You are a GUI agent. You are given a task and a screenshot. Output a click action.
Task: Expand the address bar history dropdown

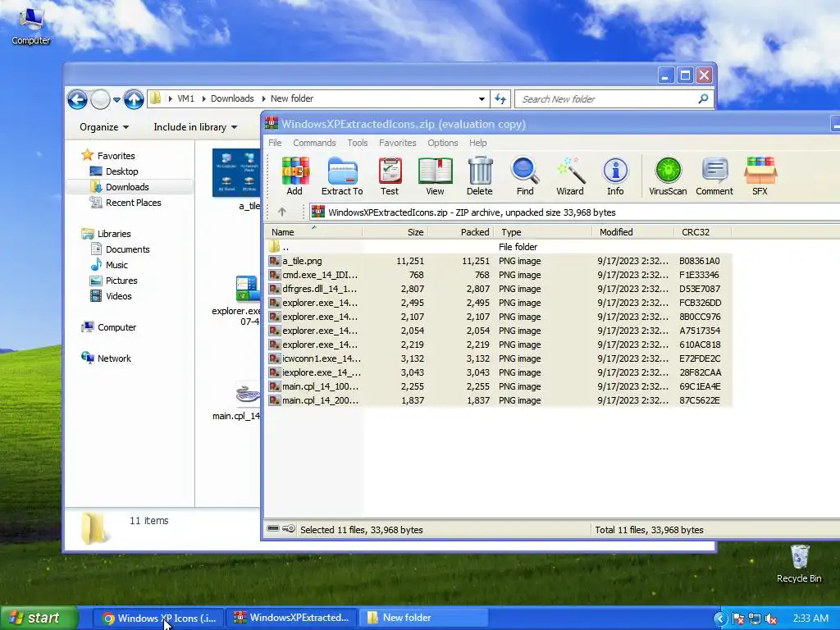pos(482,98)
